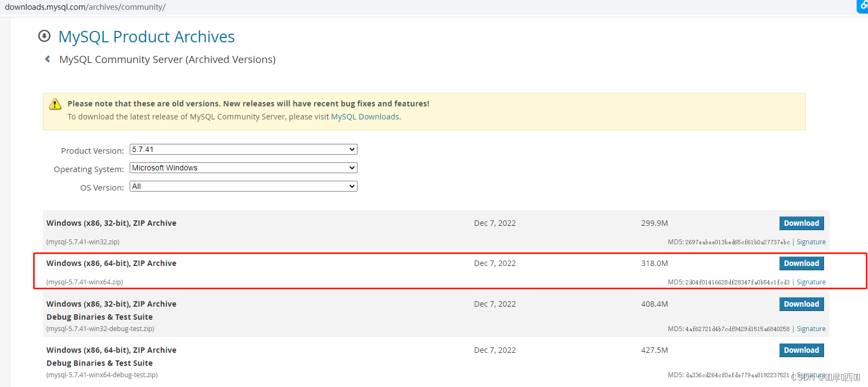Click the Operating System label
Viewport: 868px width, 387px height.
[89, 169]
